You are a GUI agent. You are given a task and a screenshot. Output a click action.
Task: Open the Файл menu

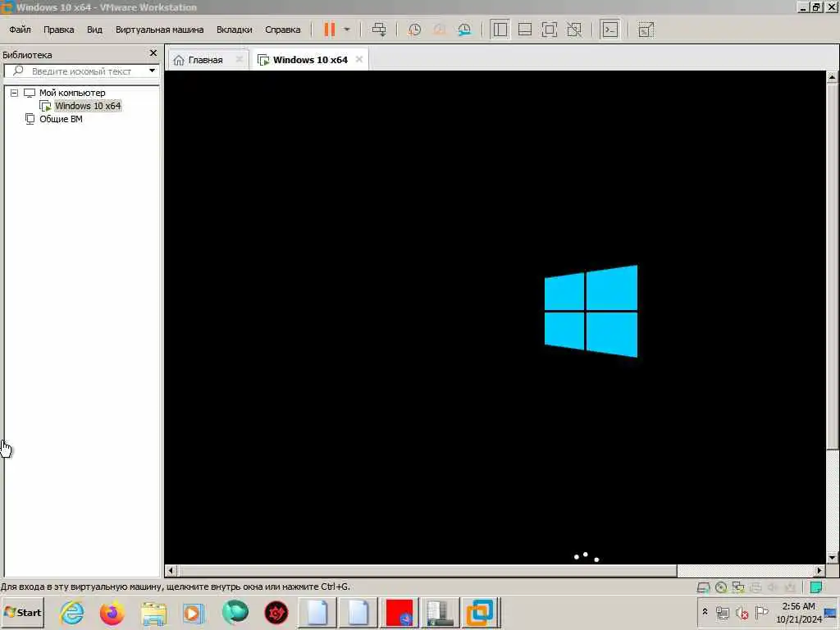(x=20, y=30)
